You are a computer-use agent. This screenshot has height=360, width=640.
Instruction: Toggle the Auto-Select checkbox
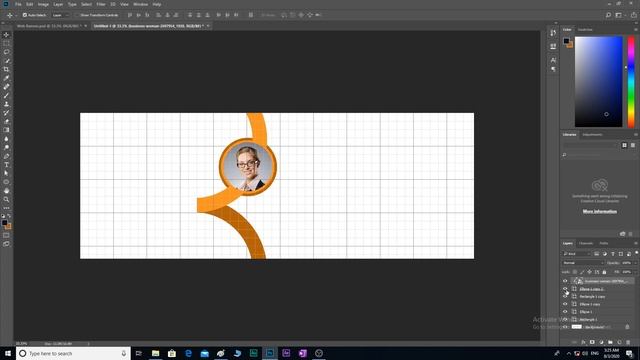coord(25,15)
